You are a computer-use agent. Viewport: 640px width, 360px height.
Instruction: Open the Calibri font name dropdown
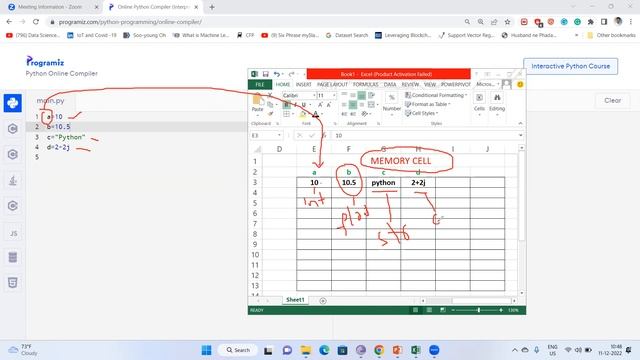(314, 96)
